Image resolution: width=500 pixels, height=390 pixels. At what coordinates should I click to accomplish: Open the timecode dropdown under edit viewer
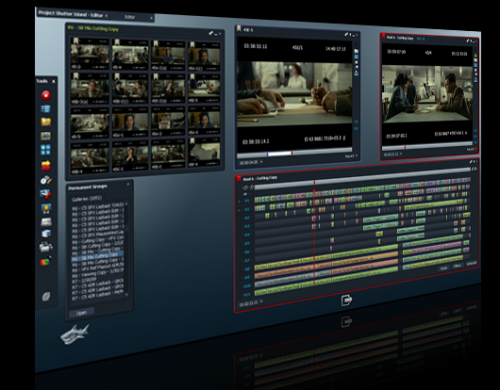400,154
